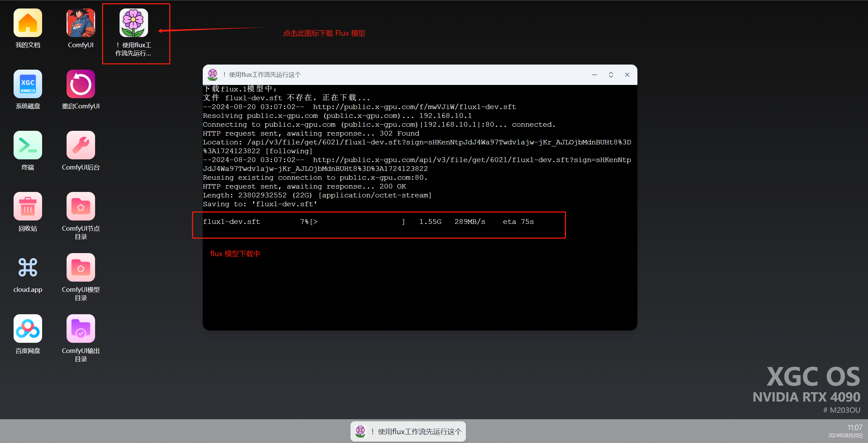Click the date 2024年08月20日 in taskbar

click(x=845, y=436)
